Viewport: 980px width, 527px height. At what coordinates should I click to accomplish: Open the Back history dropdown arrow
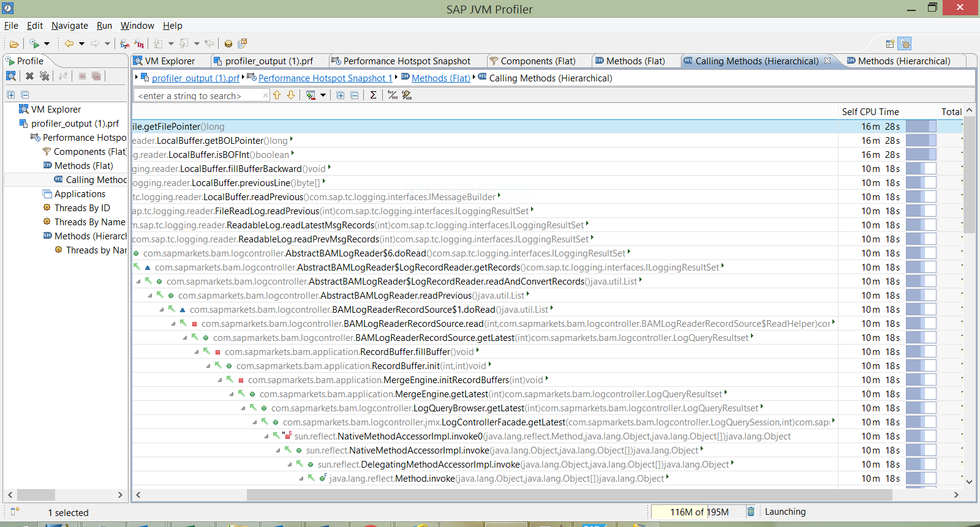(81, 44)
